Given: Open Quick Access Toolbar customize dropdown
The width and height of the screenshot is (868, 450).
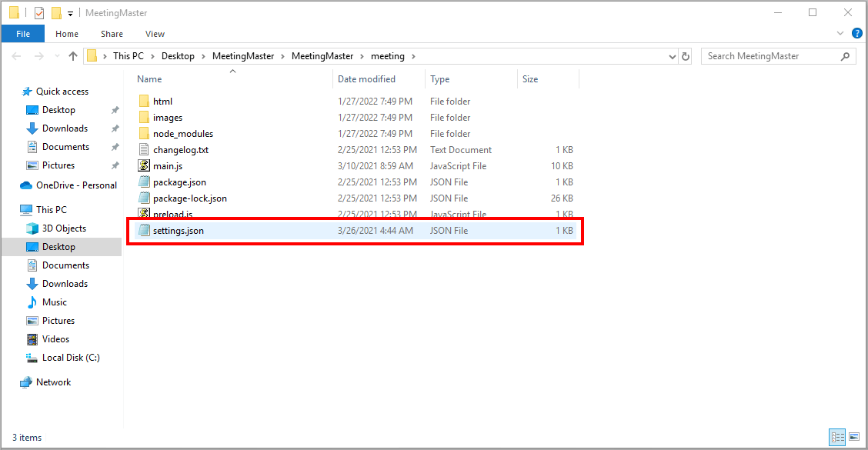Looking at the screenshot, I should point(71,13).
